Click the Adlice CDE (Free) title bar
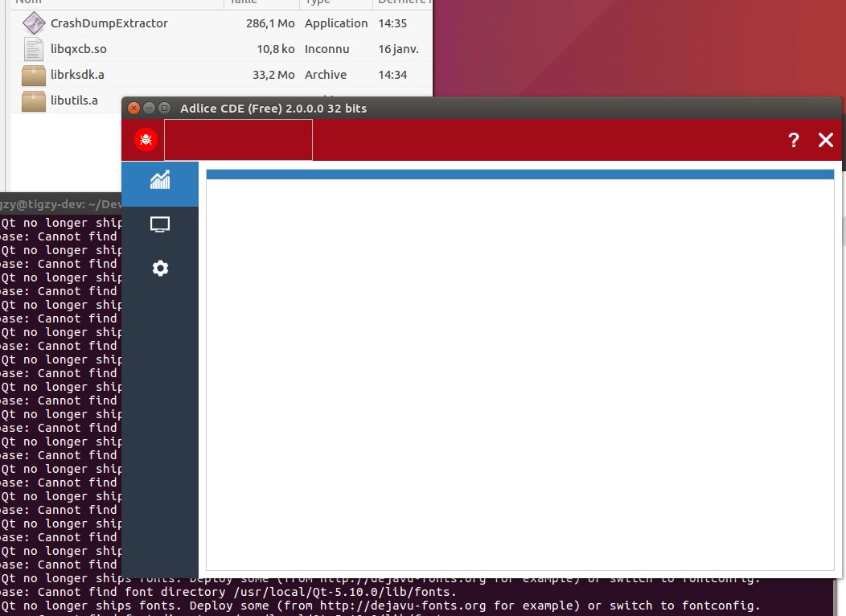Viewport: 846px width, 616px height. click(481, 108)
